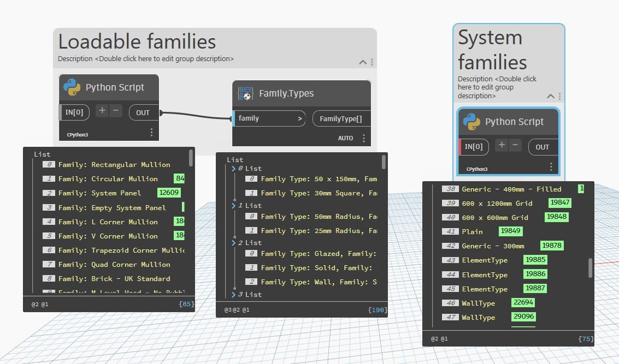
Task: Click the Family.Types node icon
Action: coord(245,93)
